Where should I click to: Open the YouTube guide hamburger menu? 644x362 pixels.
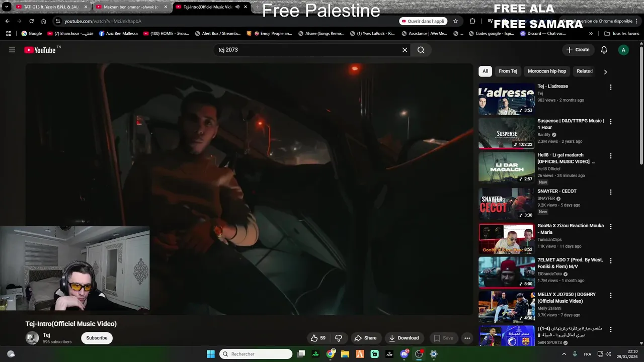(12, 50)
